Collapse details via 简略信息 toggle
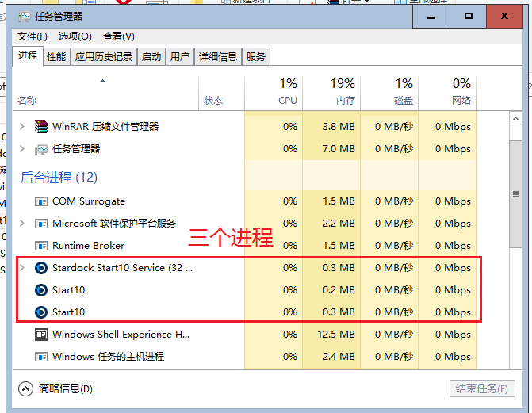The image size is (532, 413). 25,388
